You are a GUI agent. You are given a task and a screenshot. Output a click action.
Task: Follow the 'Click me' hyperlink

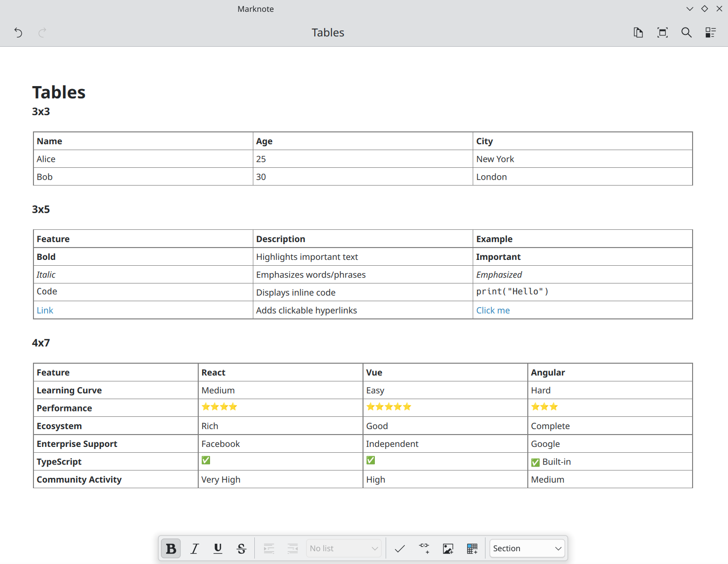pos(493,311)
